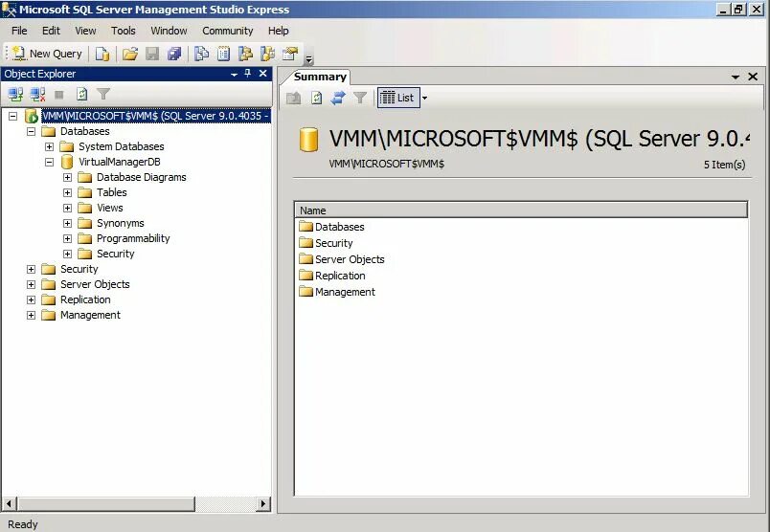Screen dimensions: 770x532
Task: Open the View menu
Action: pos(85,31)
